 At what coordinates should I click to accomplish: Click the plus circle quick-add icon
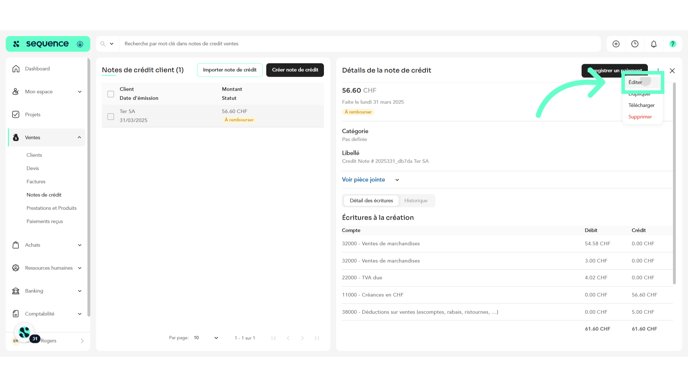616,44
